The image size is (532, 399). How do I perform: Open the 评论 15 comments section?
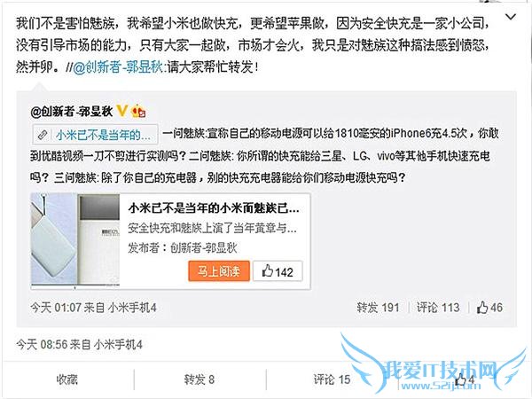[332, 379]
